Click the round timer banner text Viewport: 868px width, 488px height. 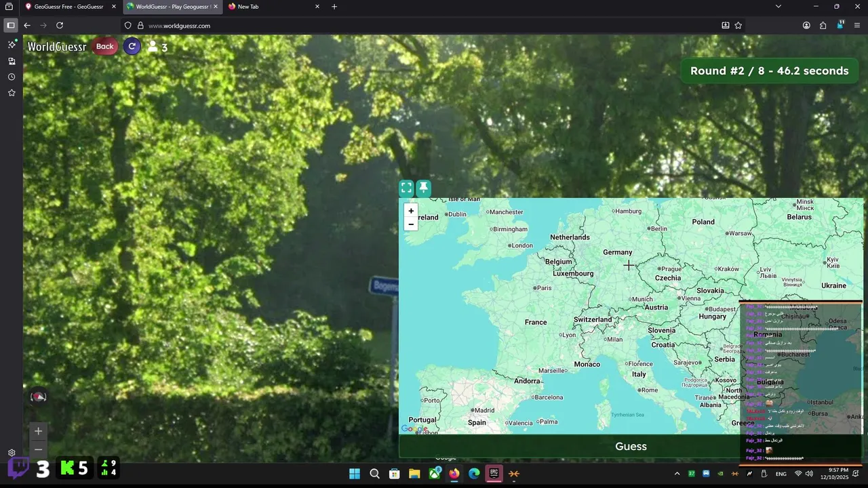point(769,70)
